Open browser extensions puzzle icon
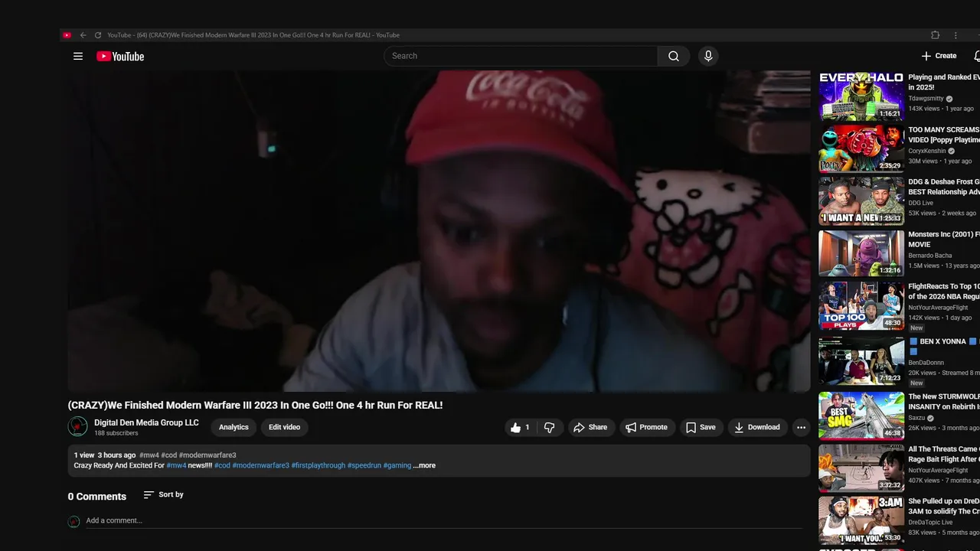 tap(935, 35)
